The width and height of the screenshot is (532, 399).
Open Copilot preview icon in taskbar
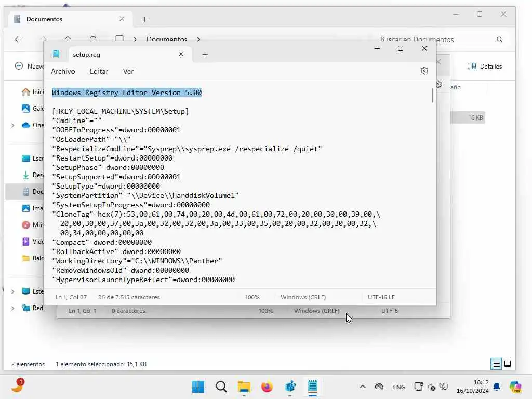[516, 387]
